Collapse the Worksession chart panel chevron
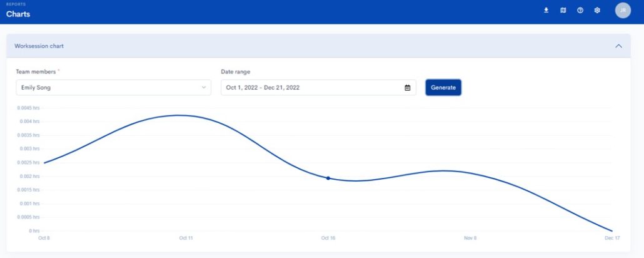Viewport: 644px width, 258px height. click(618, 46)
